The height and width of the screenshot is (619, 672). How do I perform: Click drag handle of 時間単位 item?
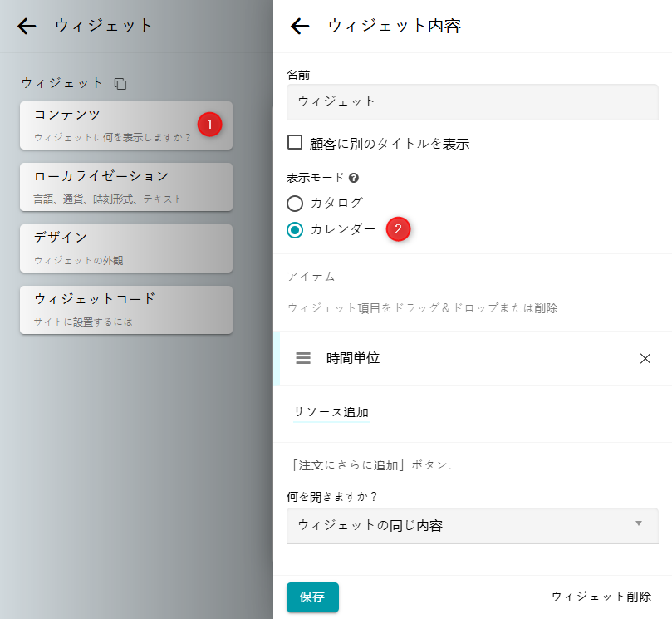(303, 358)
